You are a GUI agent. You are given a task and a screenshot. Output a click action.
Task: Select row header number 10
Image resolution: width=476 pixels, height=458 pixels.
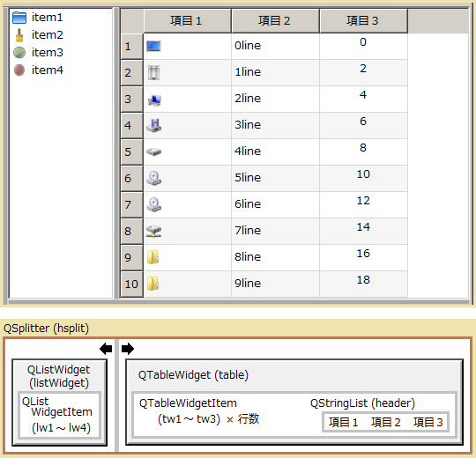click(131, 284)
